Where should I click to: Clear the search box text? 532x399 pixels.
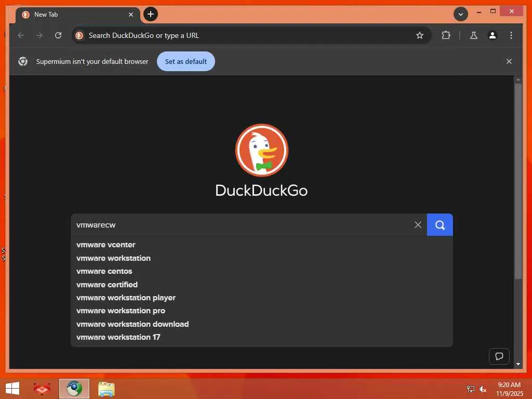pyautogui.click(x=418, y=224)
